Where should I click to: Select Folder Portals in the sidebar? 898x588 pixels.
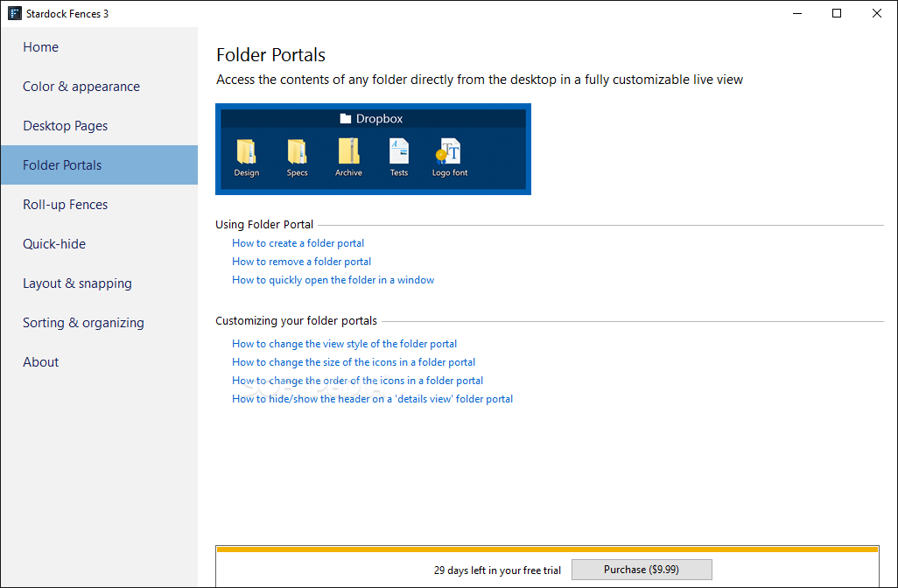click(100, 164)
